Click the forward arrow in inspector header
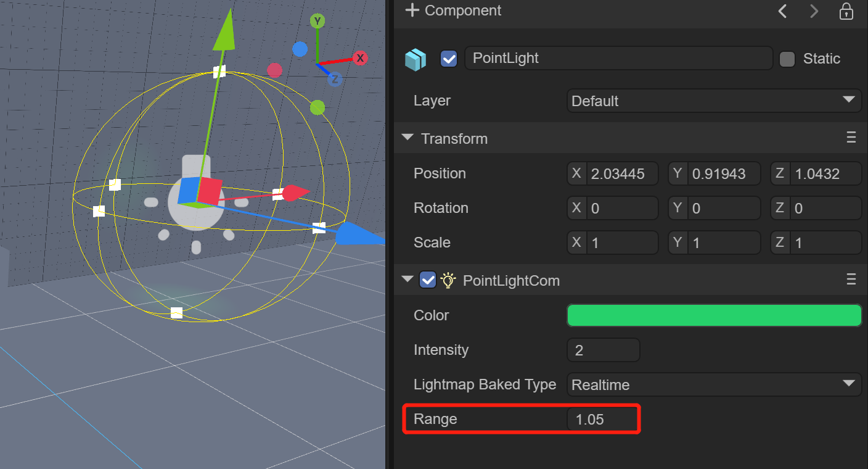The height and width of the screenshot is (469, 868). pos(814,11)
